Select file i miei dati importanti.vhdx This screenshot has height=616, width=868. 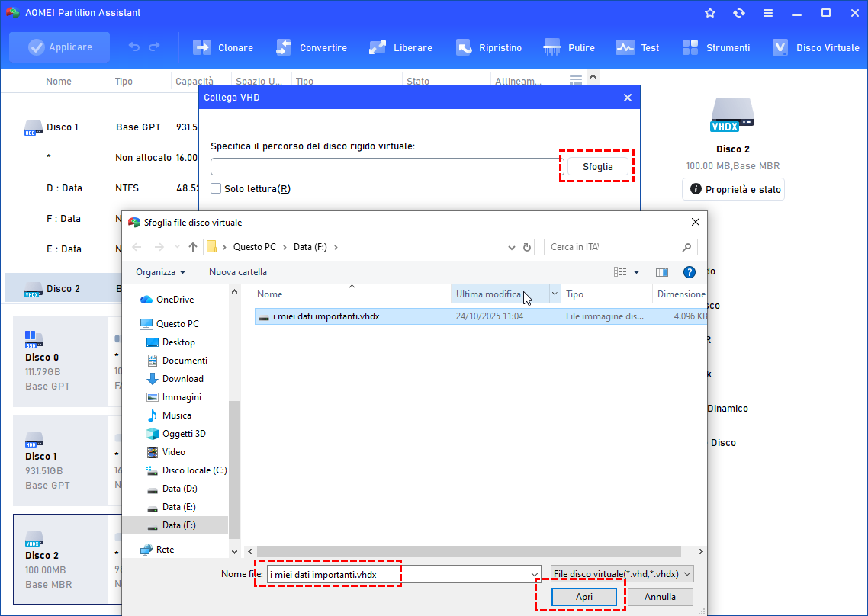coord(481,316)
